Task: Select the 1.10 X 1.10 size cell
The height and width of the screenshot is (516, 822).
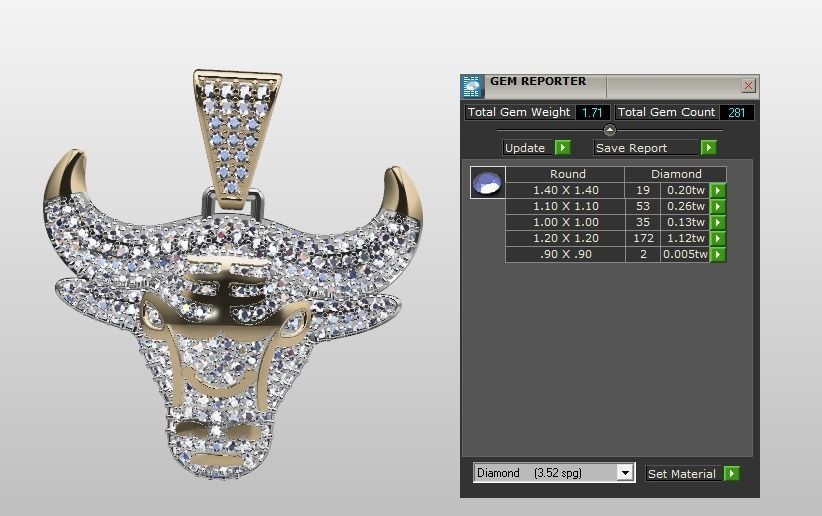Action: pos(565,206)
